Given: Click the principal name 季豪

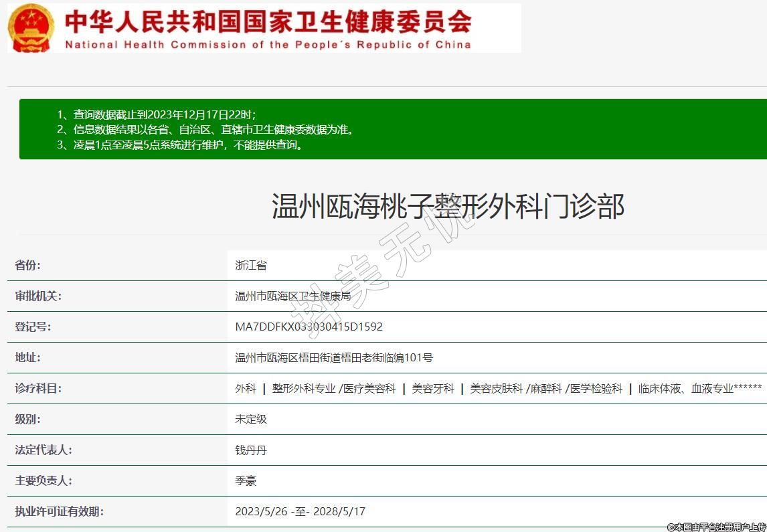Looking at the screenshot, I should point(246,480).
